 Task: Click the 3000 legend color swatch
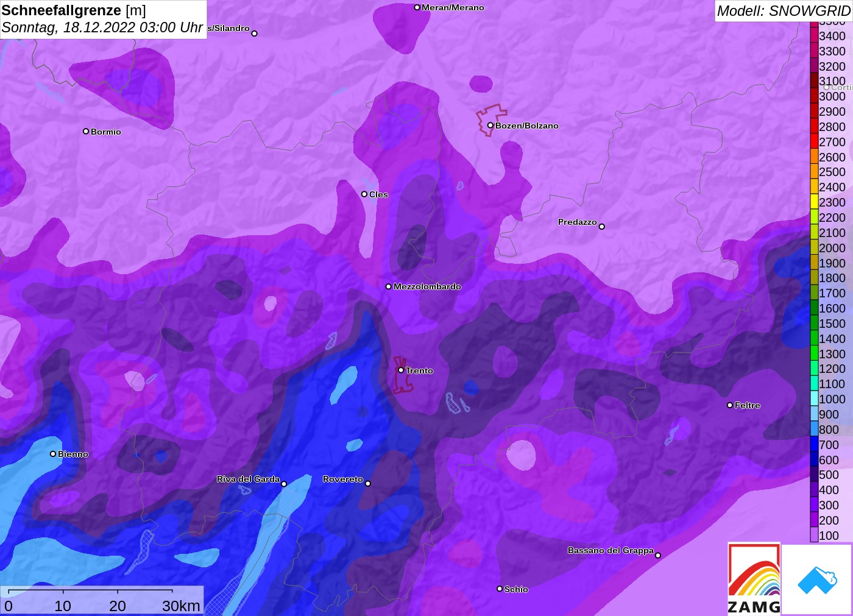tap(814, 96)
